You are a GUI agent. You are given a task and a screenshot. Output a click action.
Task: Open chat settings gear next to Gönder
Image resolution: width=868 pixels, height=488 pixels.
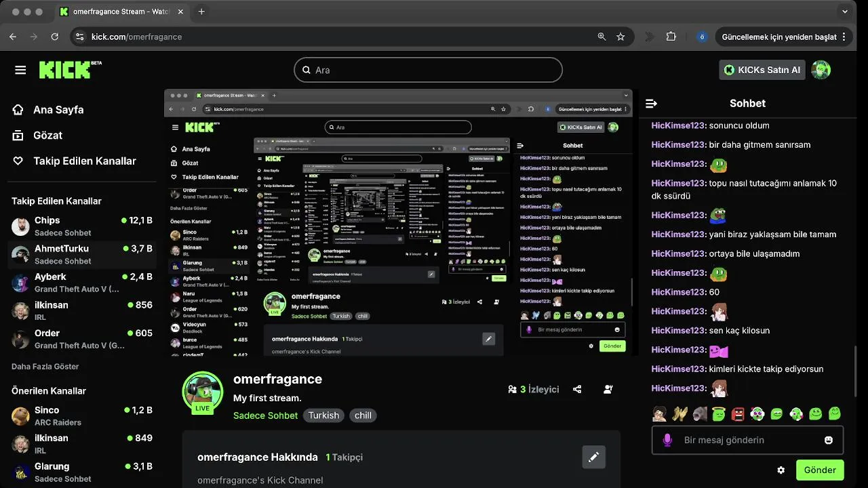[781, 470]
